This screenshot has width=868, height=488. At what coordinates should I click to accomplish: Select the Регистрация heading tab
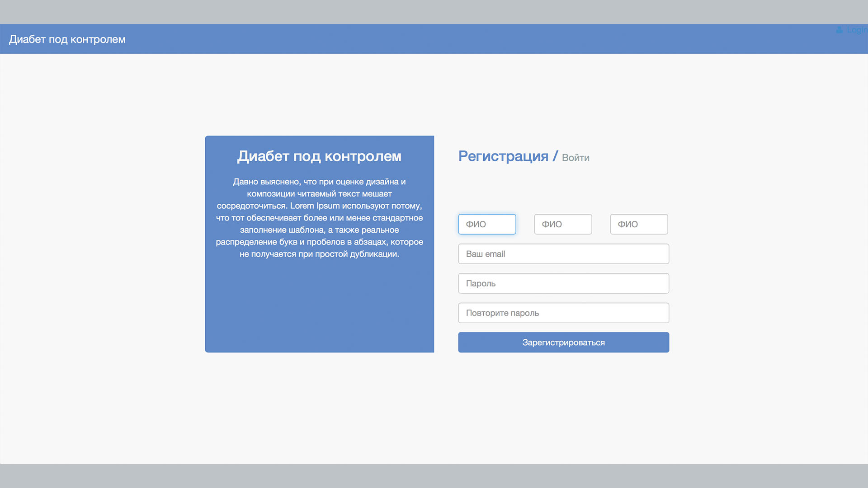point(503,156)
